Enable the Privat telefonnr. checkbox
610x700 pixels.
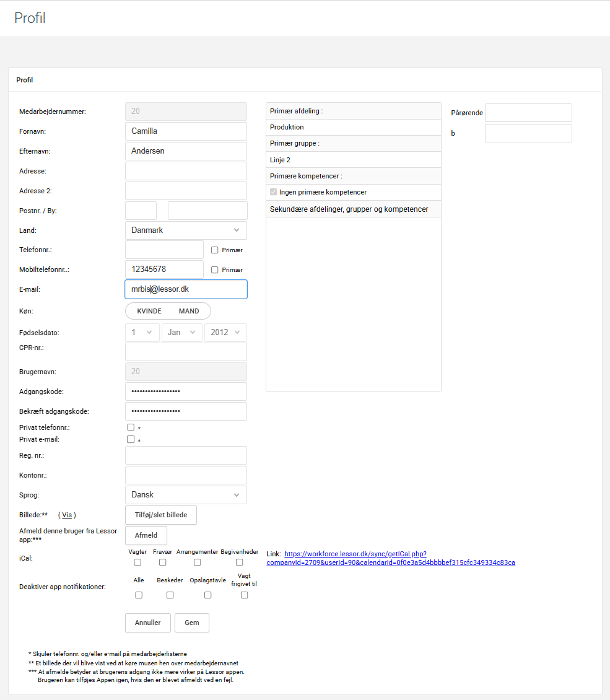[131, 427]
